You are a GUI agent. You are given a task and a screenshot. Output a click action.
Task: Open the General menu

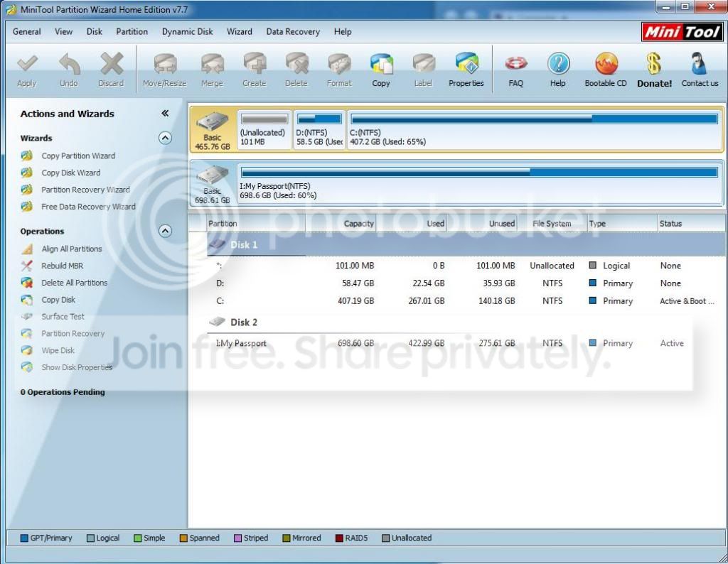point(27,31)
